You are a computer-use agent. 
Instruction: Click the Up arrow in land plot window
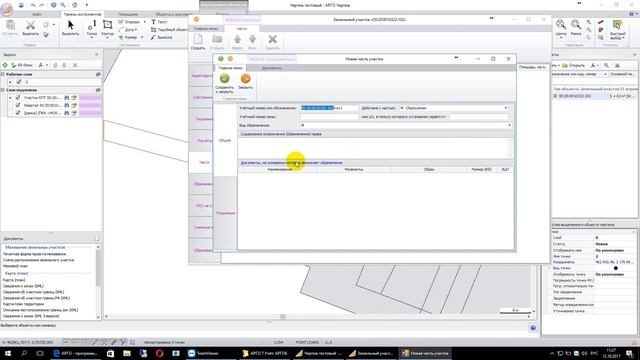click(x=237, y=42)
